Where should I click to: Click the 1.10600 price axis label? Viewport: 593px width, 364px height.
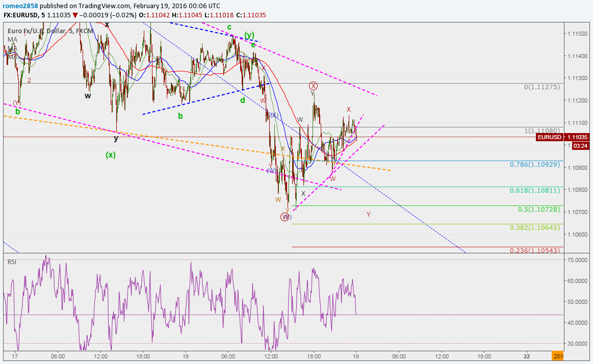[577, 235]
